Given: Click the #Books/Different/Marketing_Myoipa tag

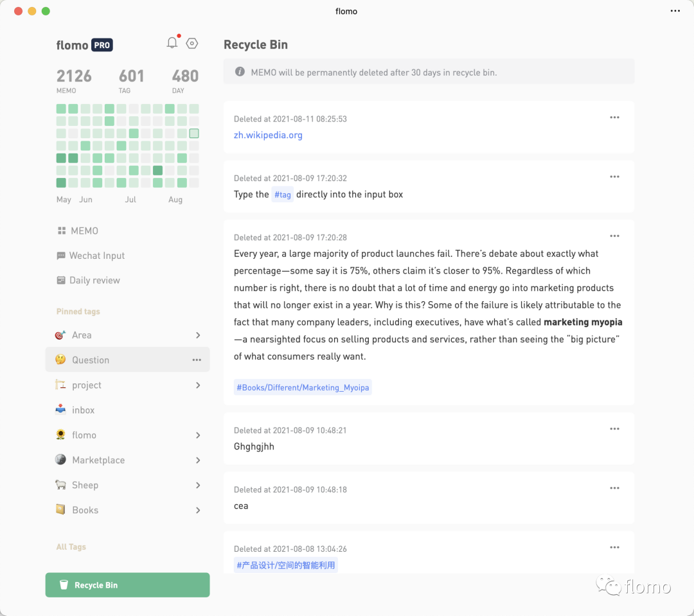Looking at the screenshot, I should point(303,388).
